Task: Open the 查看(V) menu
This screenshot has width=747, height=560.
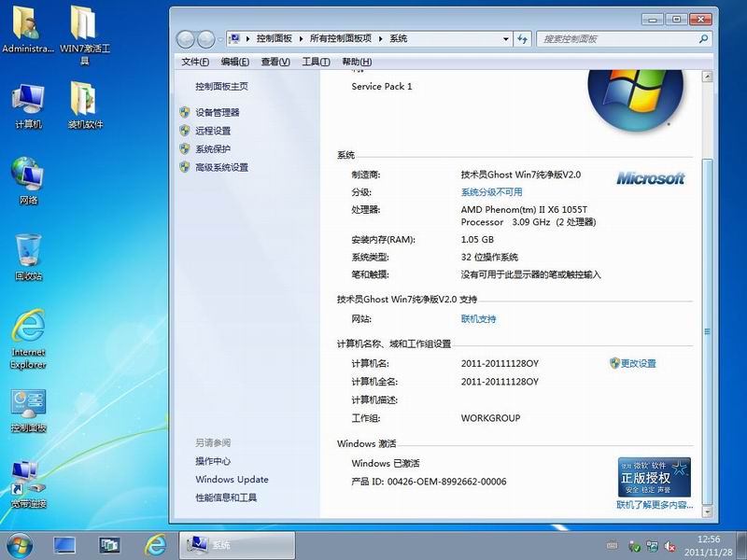Action: click(275, 62)
